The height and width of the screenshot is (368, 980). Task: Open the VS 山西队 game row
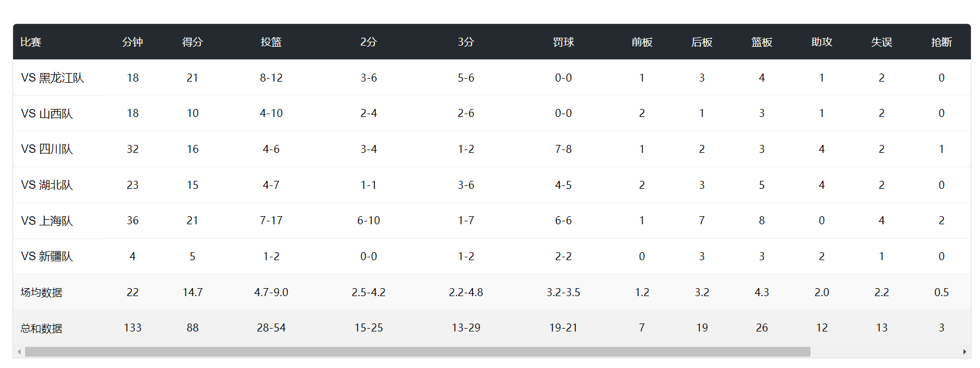click(47, 114)
